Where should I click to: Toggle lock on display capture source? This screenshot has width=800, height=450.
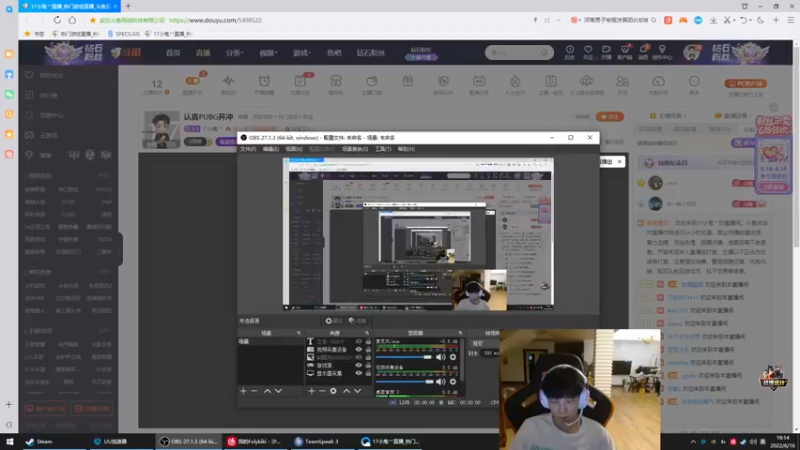368,373
